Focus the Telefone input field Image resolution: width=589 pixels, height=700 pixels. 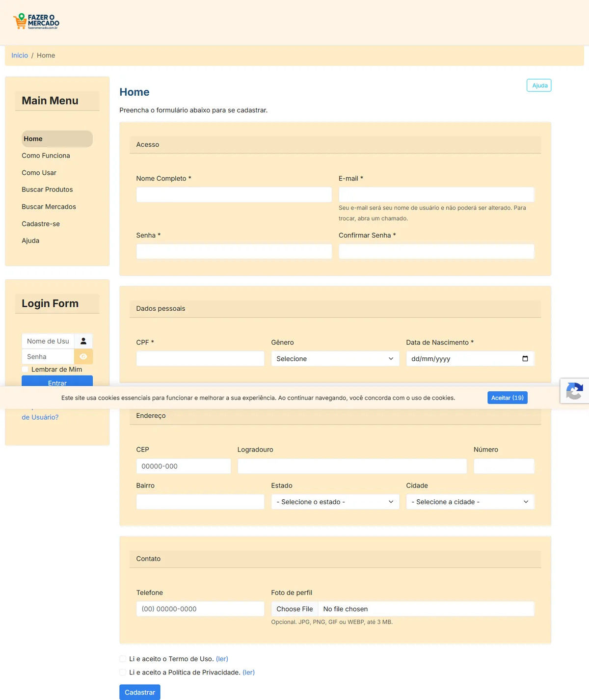(200, 609)
